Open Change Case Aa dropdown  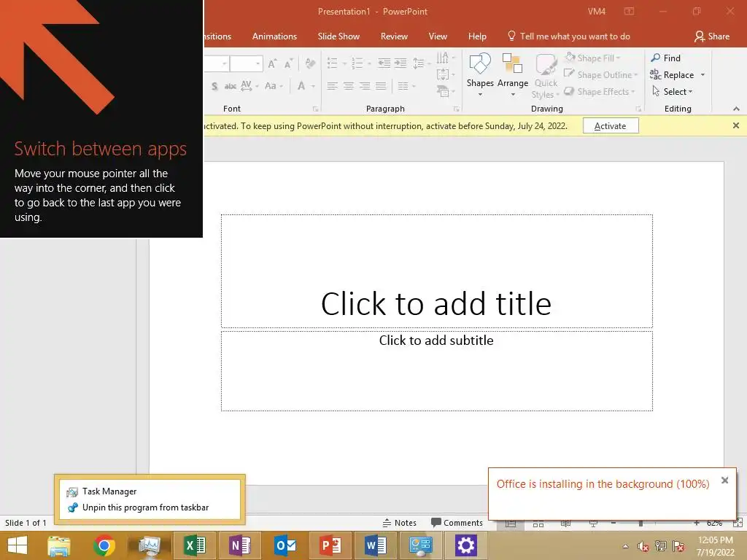point(274,86)
